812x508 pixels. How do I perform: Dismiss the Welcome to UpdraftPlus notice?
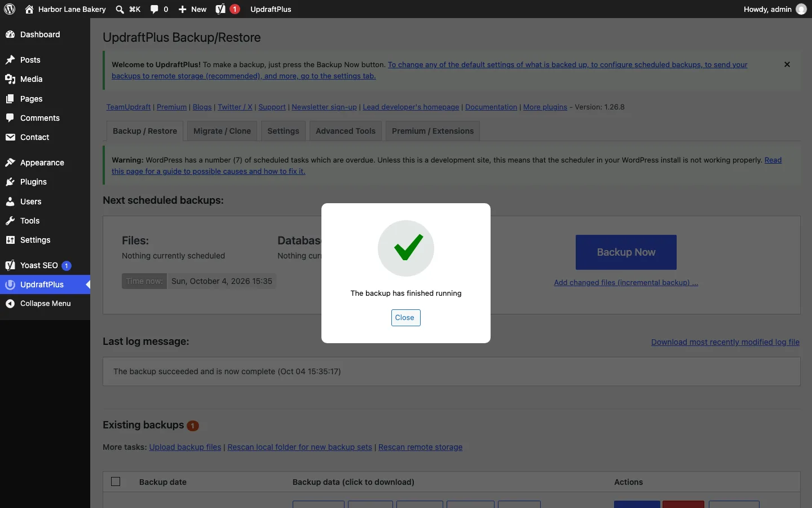pyautogui.click(x=787, y=64)
